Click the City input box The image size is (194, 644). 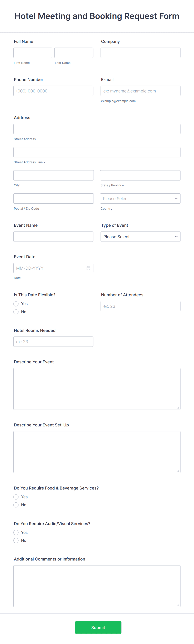click(x=53, y=175)
